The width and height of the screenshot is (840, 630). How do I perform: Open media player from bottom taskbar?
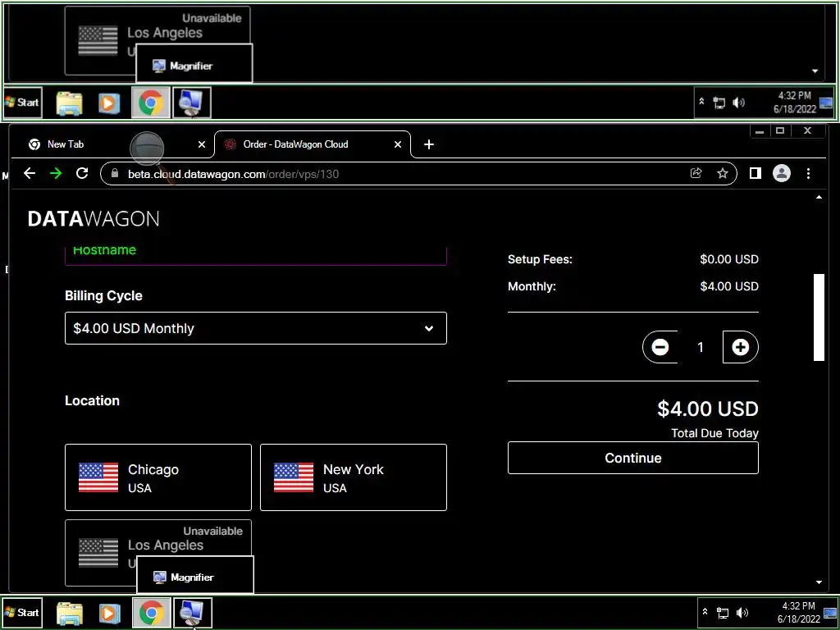[x=109, y=613]
